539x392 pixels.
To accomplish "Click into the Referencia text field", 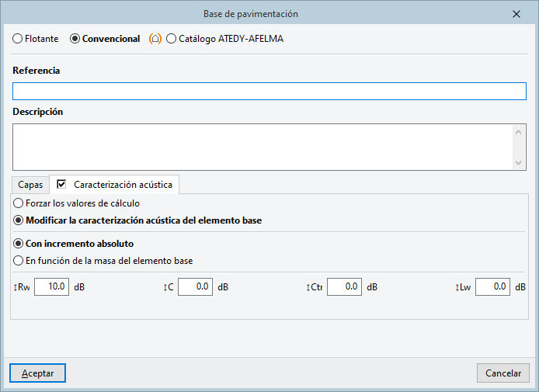I will pyautogui.click(x=269, y=92).
